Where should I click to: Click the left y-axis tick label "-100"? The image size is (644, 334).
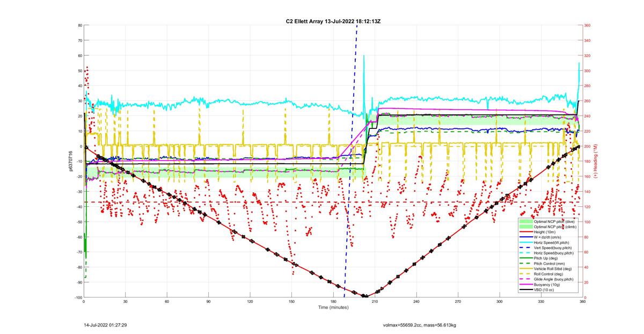tap(77, 297)
